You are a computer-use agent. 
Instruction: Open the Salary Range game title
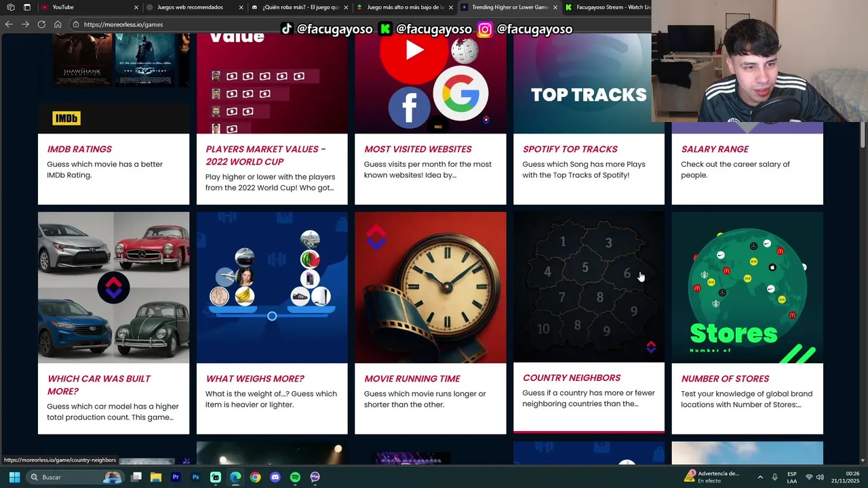tap(715, 149)
